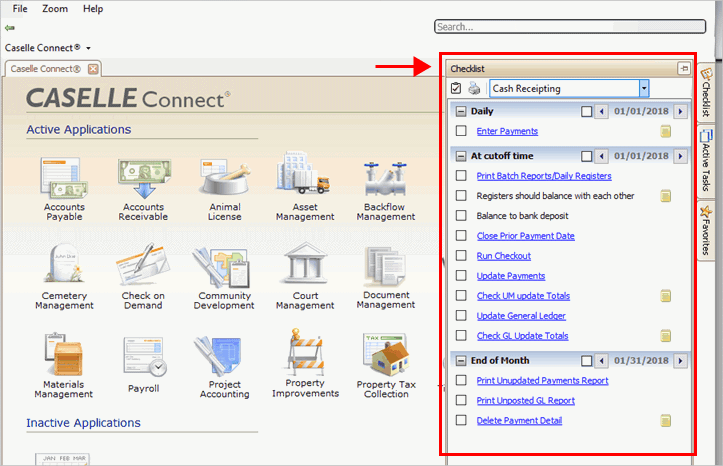Click the Print Unposted GL Report link

pos(526,401)
